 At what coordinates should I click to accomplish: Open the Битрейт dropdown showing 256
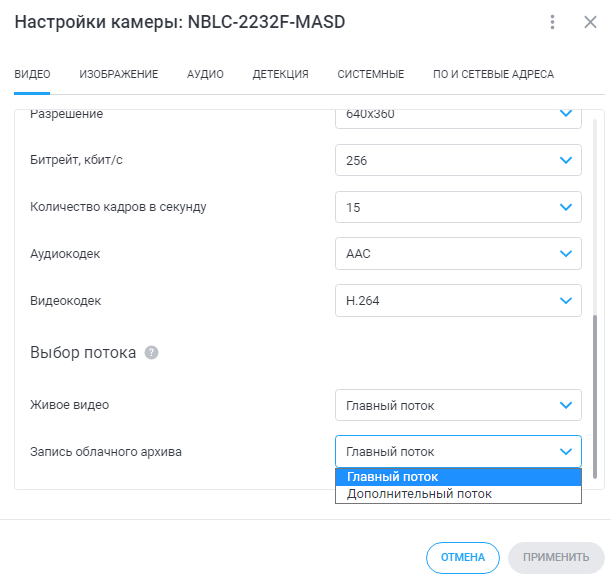(x=458, y=160)
